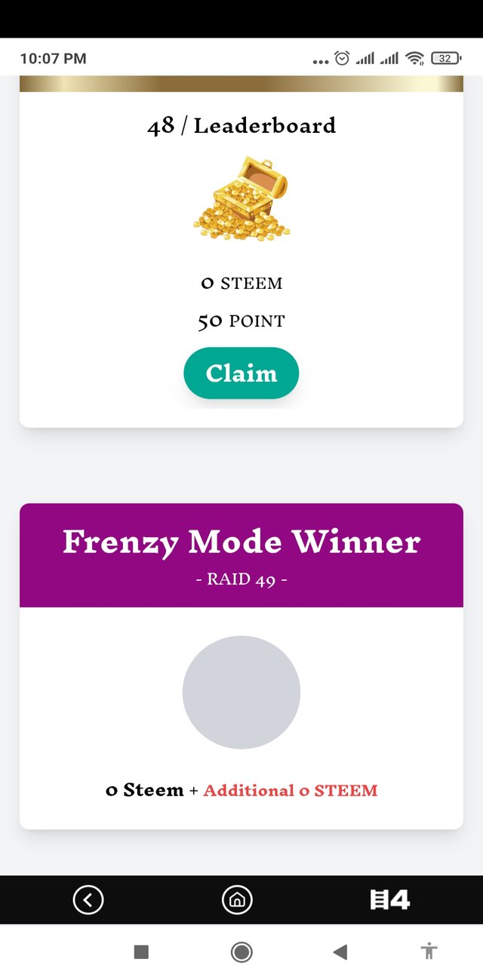
Task: Go to home via circled house icon
Action: [237, 899]
